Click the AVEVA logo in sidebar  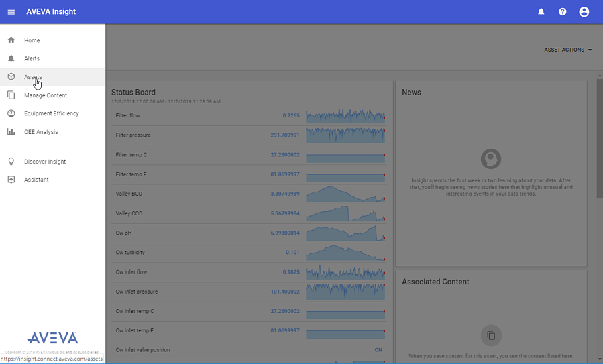coord(52,338)
